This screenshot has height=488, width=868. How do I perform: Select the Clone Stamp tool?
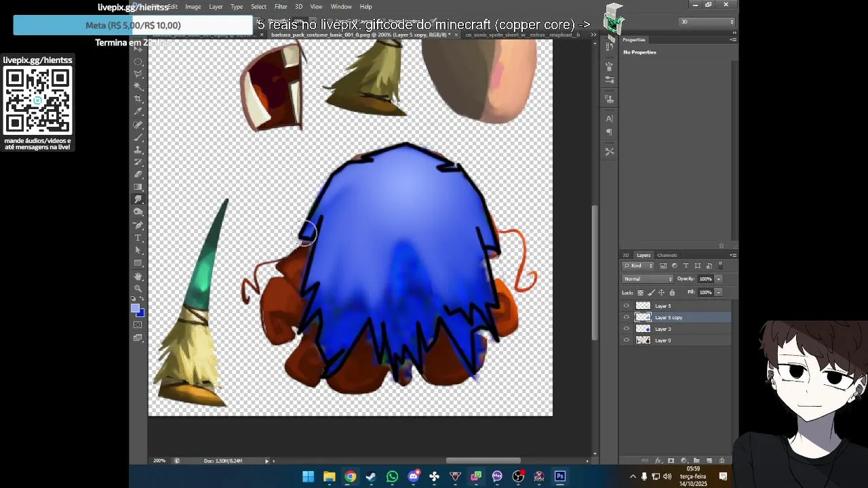[x=138, y=150]
